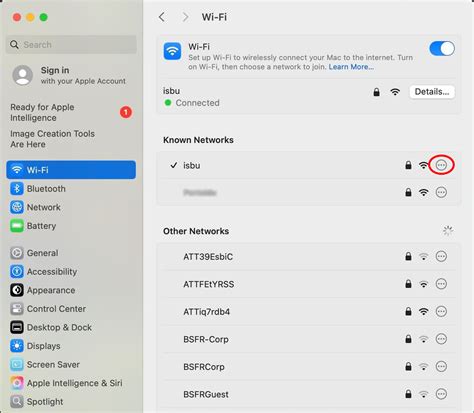Click the Network globe icon in sidebar
The height and width of the screenshot is (413, 474).
17,207
